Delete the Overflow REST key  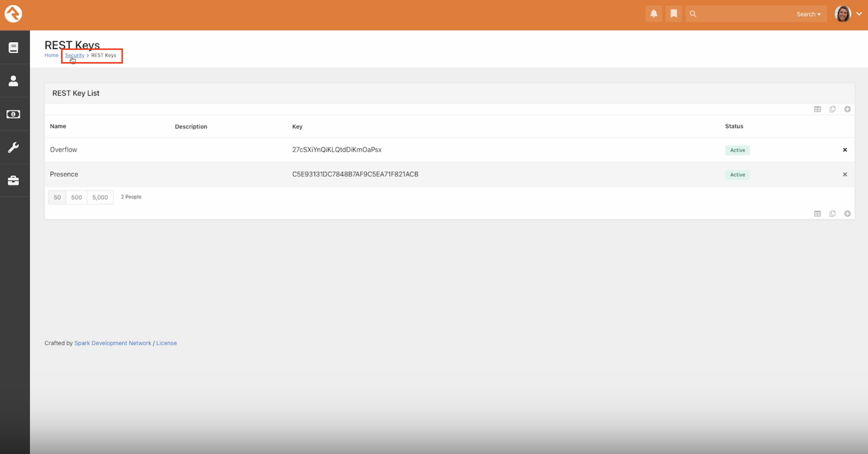click(x=845, y=150)
